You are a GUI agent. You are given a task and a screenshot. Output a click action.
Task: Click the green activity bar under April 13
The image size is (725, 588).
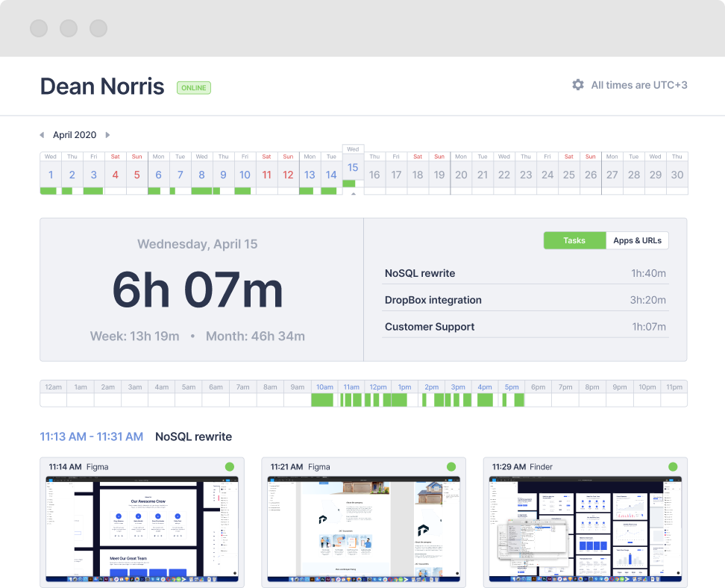point(309,191)
